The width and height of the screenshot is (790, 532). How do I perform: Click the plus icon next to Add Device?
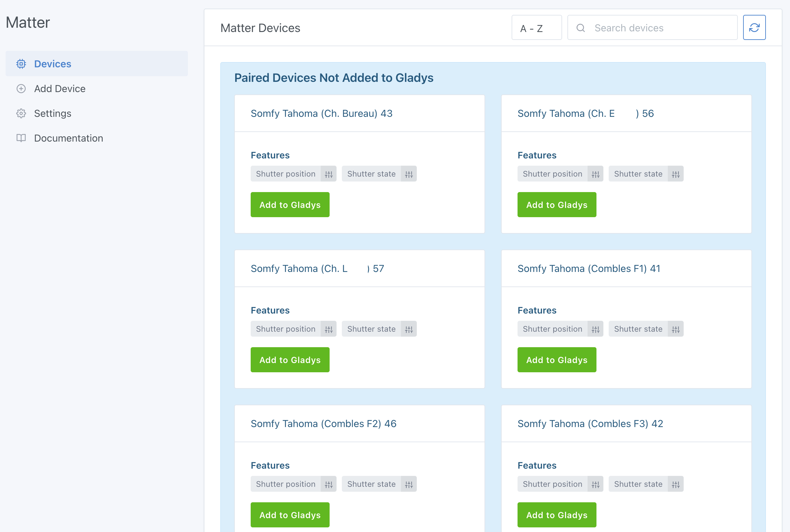pyautogui.click(x=21, y=88)
